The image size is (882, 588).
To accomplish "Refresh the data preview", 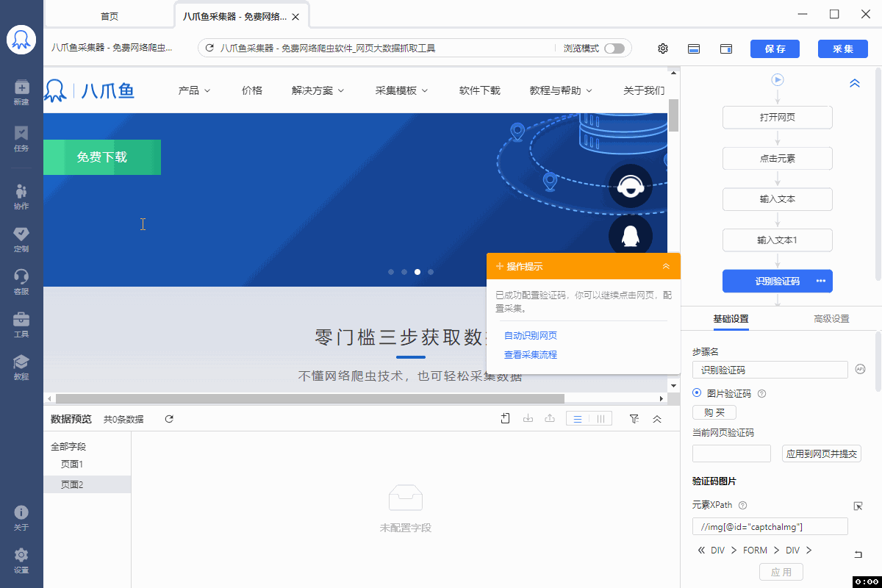I will click(169, 419).
